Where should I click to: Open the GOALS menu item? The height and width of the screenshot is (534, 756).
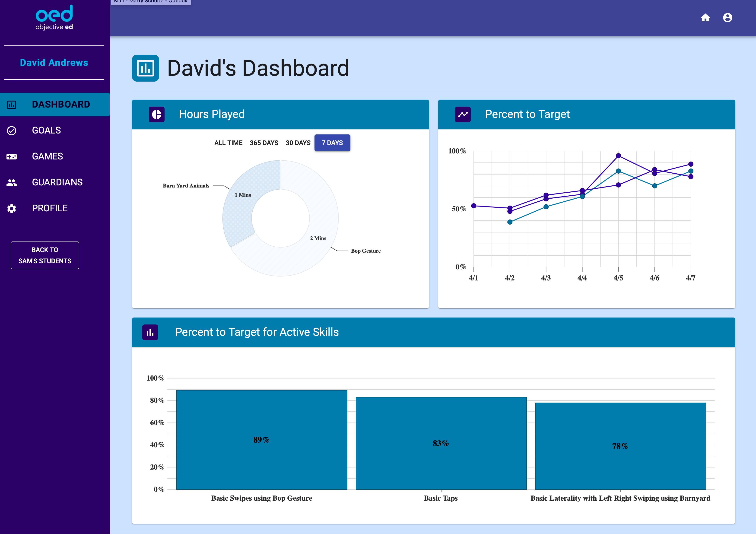[x=46, y=130]
